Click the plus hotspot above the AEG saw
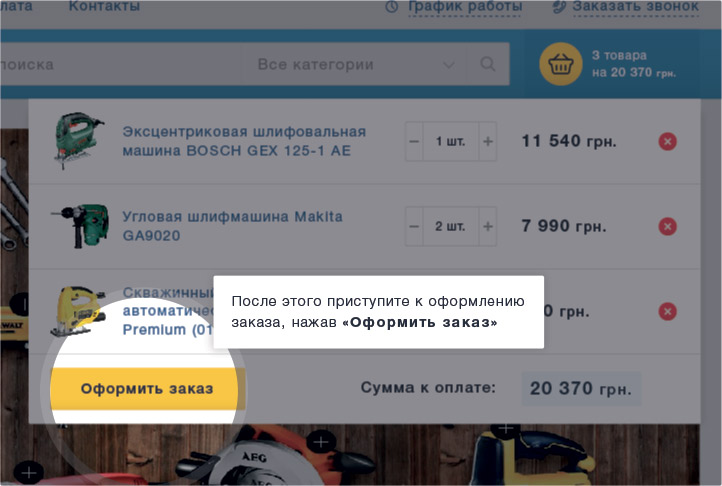The height and width of the screenshot is (486, 722). pos(321,442)
